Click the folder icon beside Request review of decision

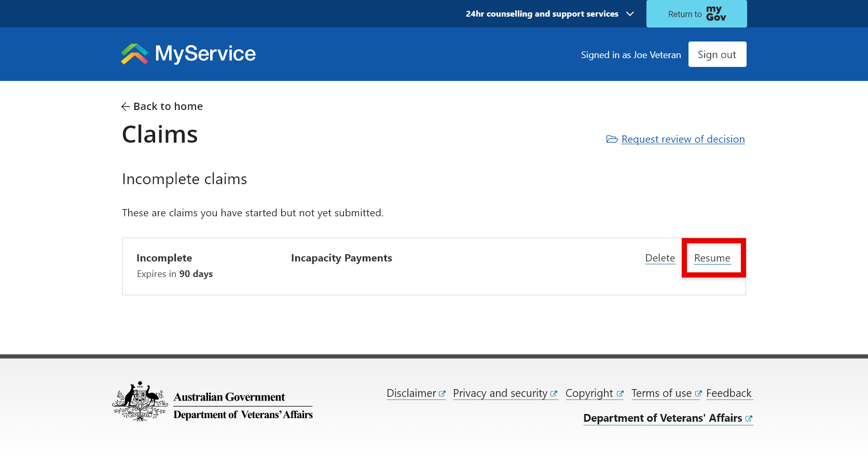[x=612, y=139]
